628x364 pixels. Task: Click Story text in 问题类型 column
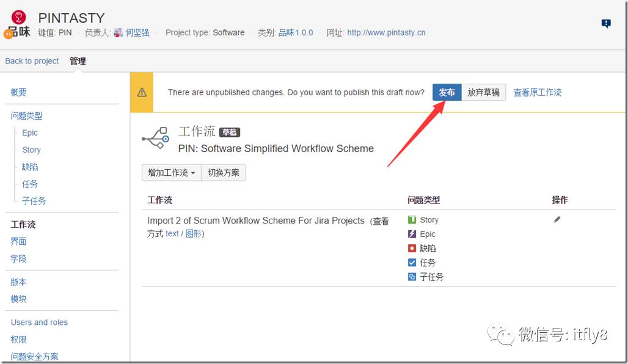click(x=429, y=220)
